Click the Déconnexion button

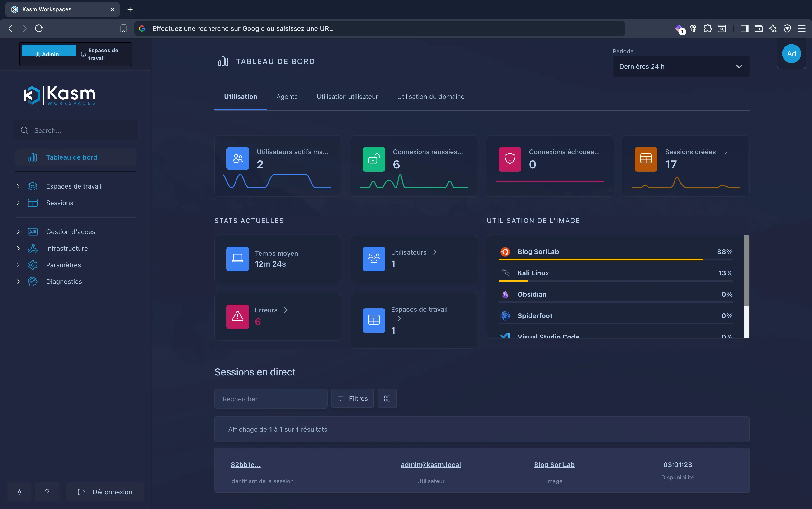tap(105, 492)
